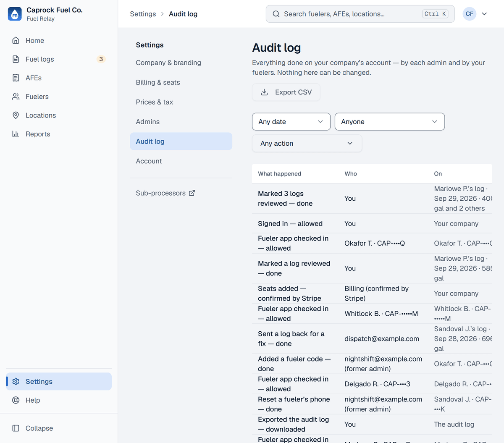The height and width of the screenshot is (443, 504).
Task: Open Help in the sidebar
Action: click(59, 400)
